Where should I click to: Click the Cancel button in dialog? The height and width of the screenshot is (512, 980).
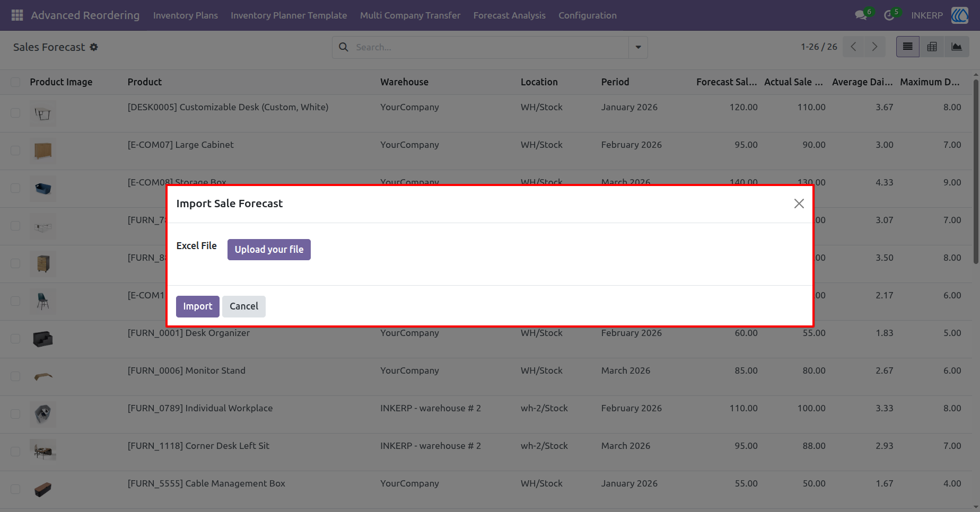pyautogui.click(x=244, y=306)
